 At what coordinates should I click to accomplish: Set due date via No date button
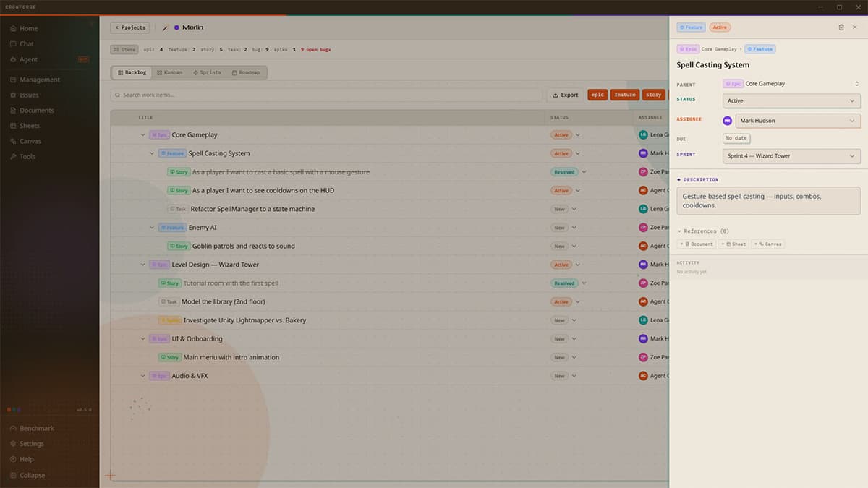tap(736, 138)
